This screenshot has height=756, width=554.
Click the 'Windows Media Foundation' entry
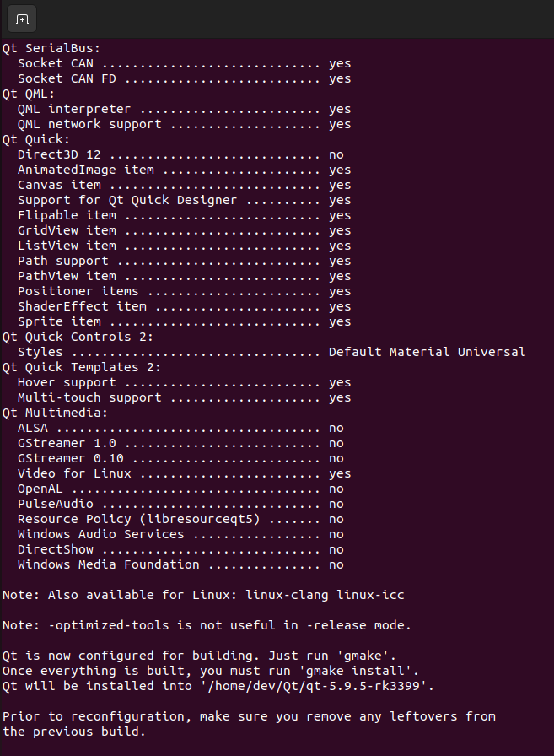click(109, 564)
